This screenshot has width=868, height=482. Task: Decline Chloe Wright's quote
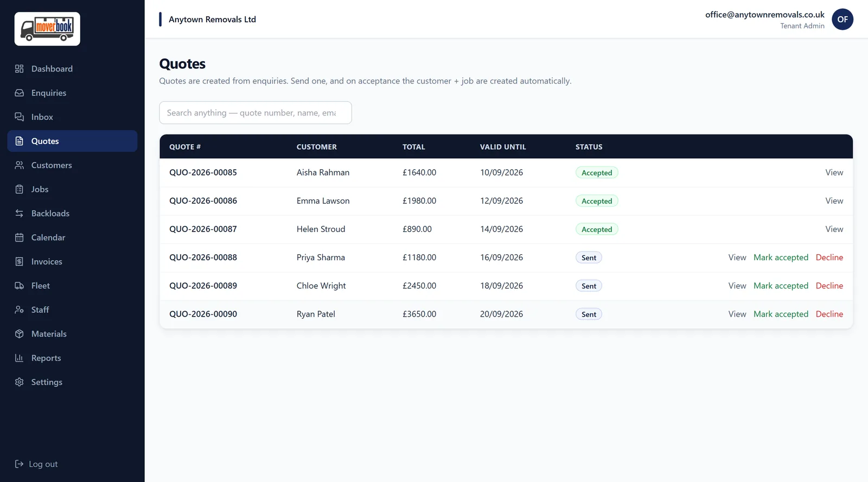(x=829, y=286)
